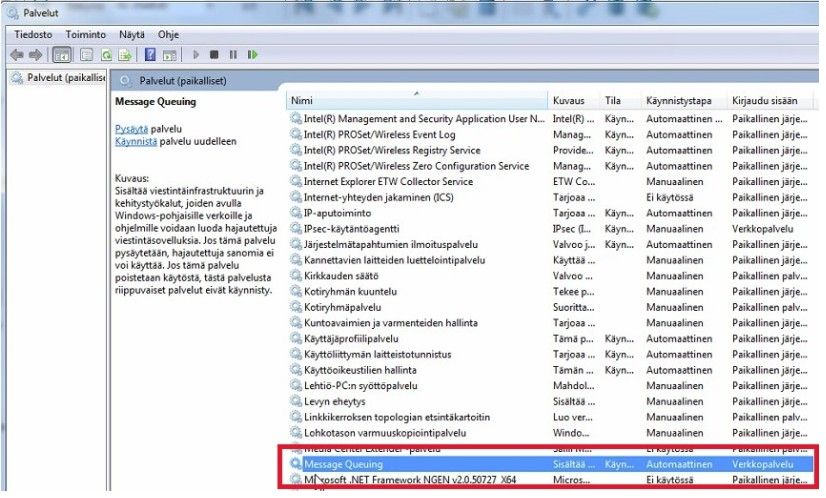This screenshot has width=826, height=498.
Task: Click the Back arrow toolbar icon
Action: (17, 55)
